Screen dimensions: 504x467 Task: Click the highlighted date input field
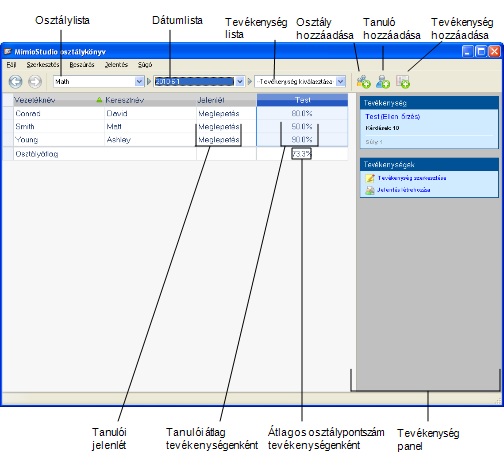coord(194,81)
